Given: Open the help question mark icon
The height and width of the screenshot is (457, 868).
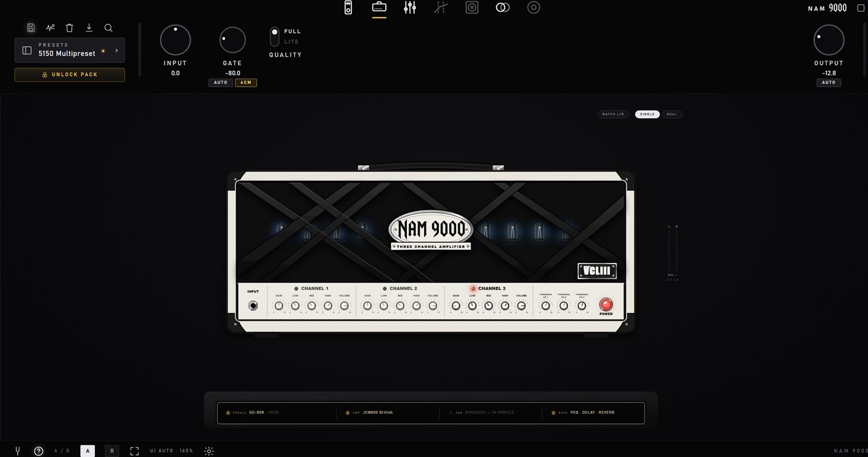Looking at the screenshot, I should [x=39, y=451].
